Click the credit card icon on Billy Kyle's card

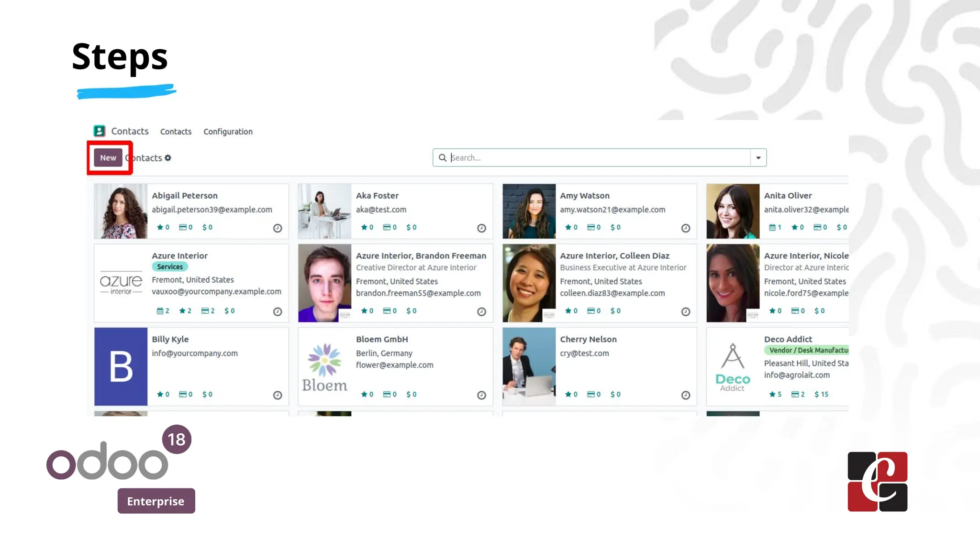[x=183, y=394]
